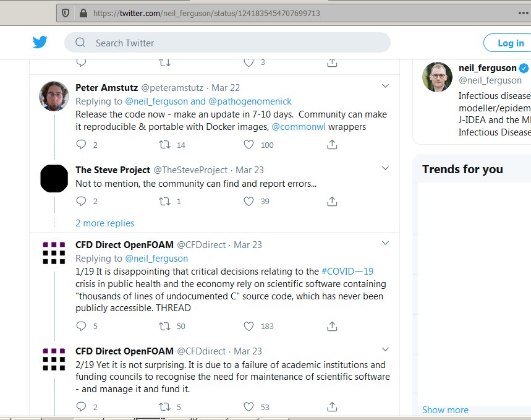Expand the Steve Project tweet options chevron
The height and width of the screenshot is (420, 531).
tap(385, 168)
